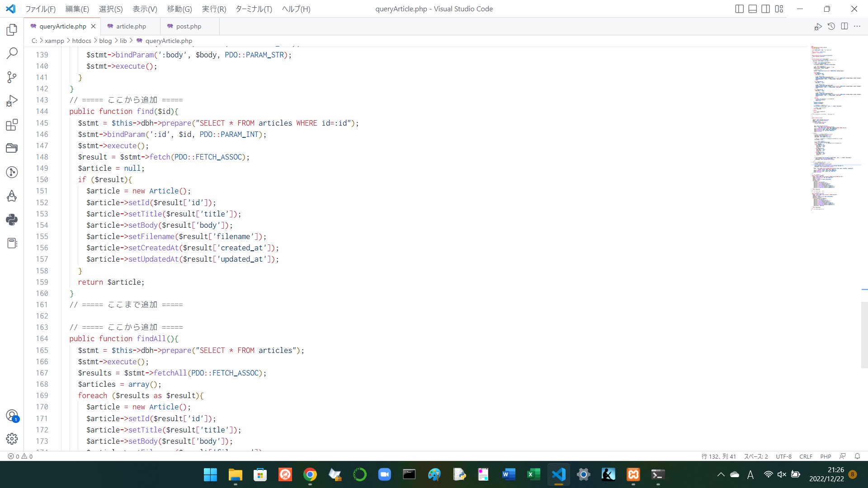Change the UTF-8 encoding in status bar

(783, 456)
